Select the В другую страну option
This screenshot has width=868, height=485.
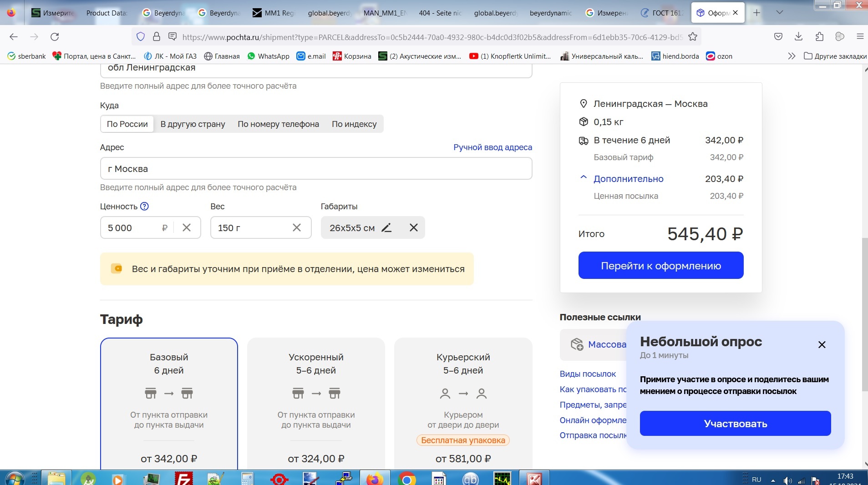coord(193,124)
